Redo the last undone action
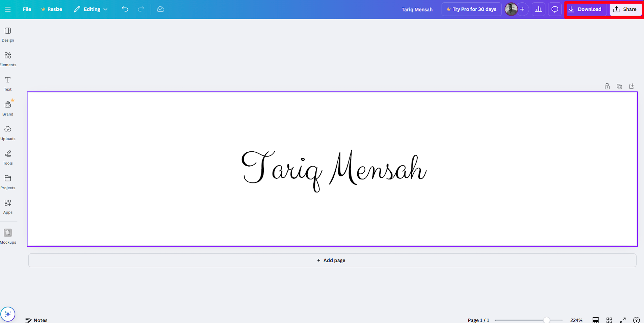This screenshot has width=644, height=323. click(141, 9)
